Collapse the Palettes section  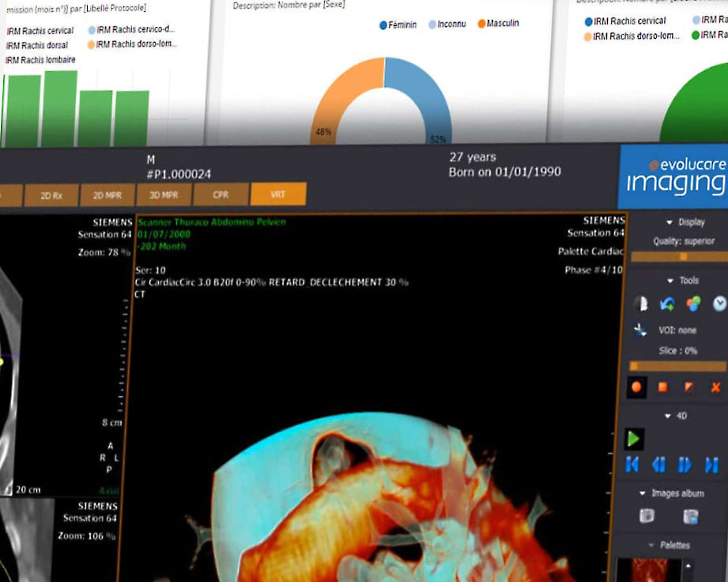coord(651,546)
